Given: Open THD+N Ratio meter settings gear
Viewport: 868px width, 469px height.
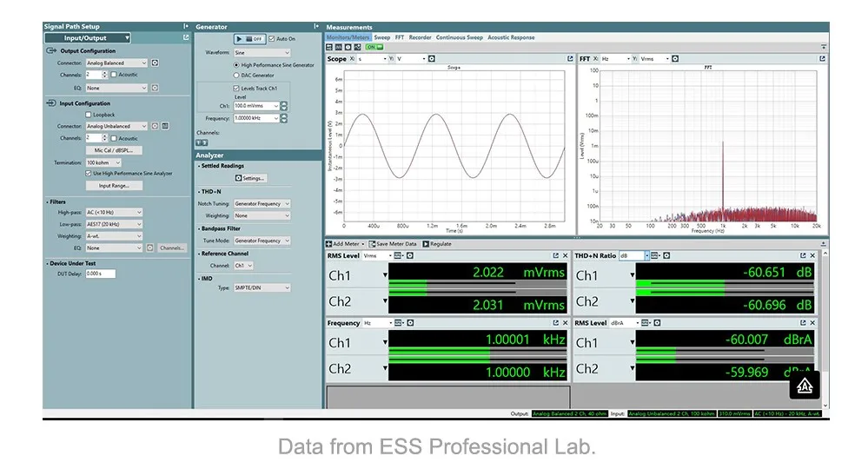Looking at the screenshot, I should click(x=666, y=255).
